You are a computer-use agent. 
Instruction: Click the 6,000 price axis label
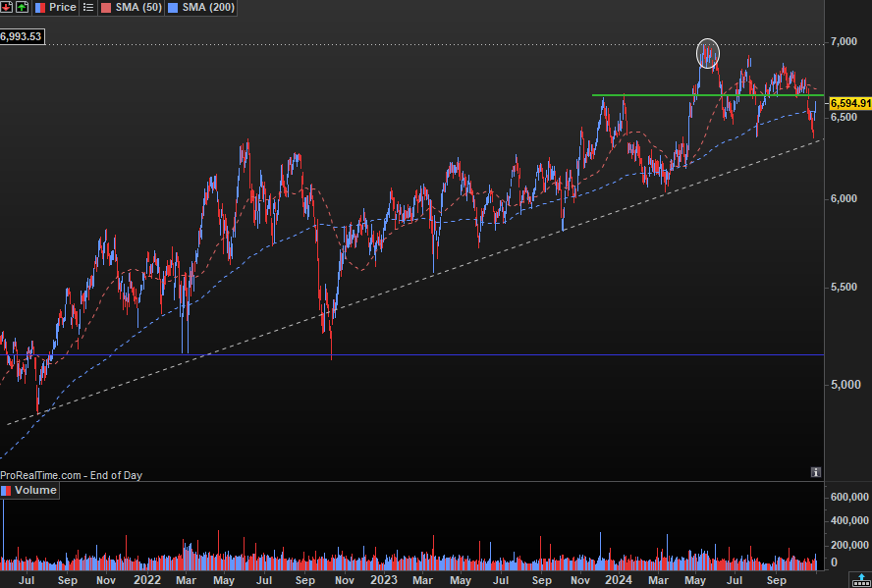click(844, 198)
